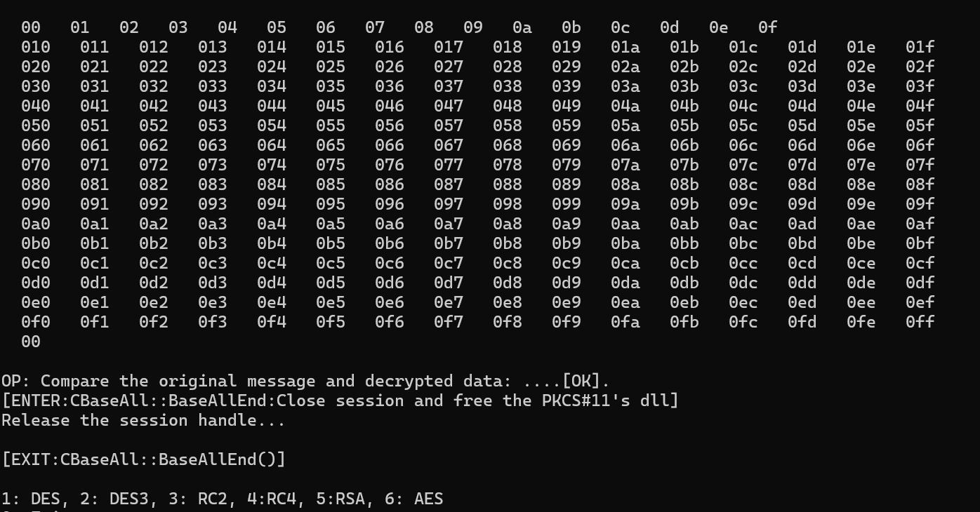Click hex value 055 in the dump

(330, 126)
